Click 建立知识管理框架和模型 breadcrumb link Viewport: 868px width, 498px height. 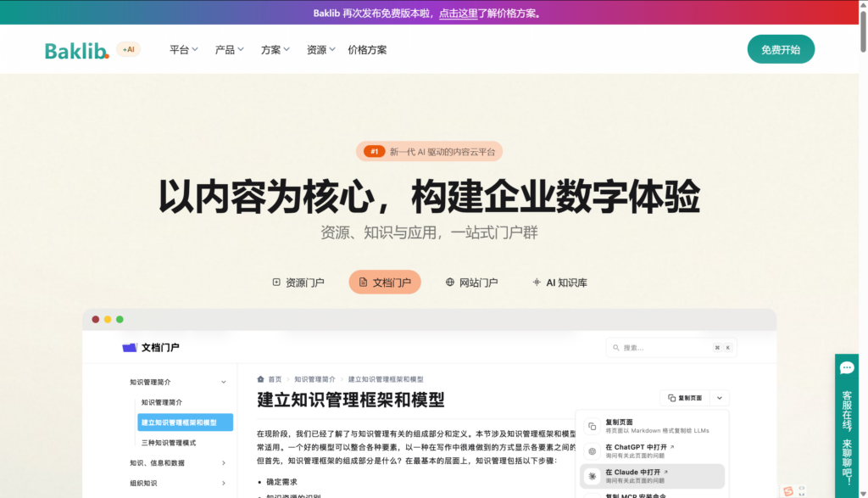[x=386, y=379]
